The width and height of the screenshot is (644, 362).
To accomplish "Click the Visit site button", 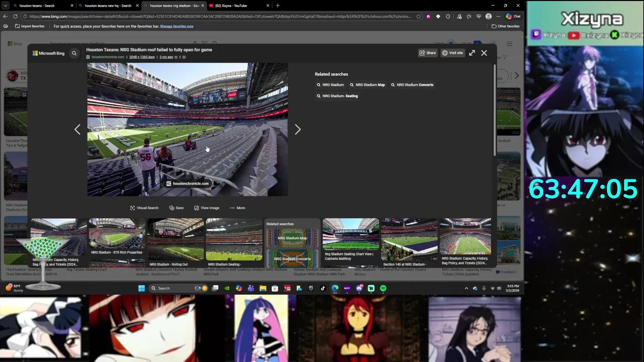I will tap(453, 53).
